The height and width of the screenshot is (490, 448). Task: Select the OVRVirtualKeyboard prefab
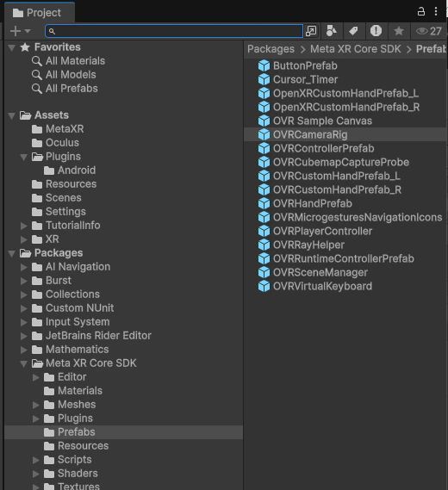coord(315,286)
